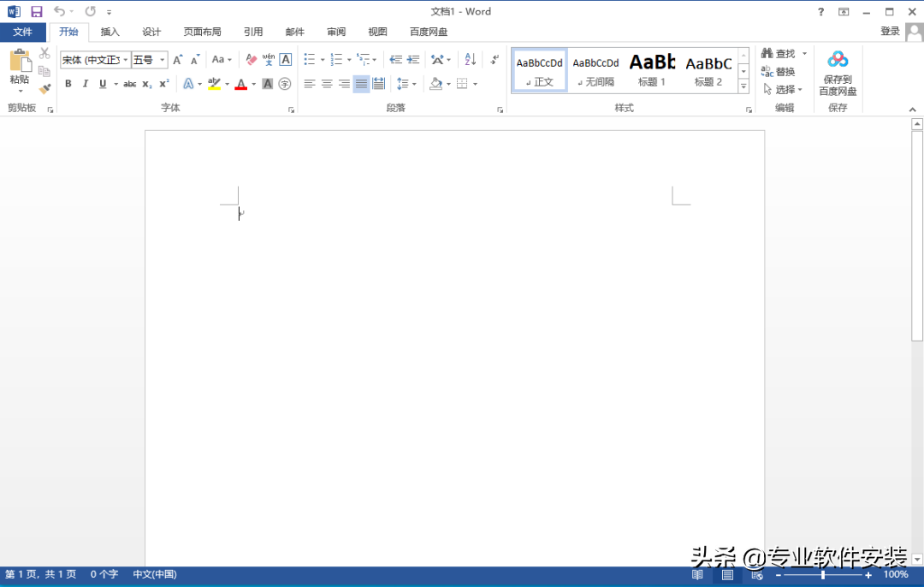Viewport: 924px width, 587px height.
Task: Open the paragraph dialog launcher
Action: coord(500,110)
